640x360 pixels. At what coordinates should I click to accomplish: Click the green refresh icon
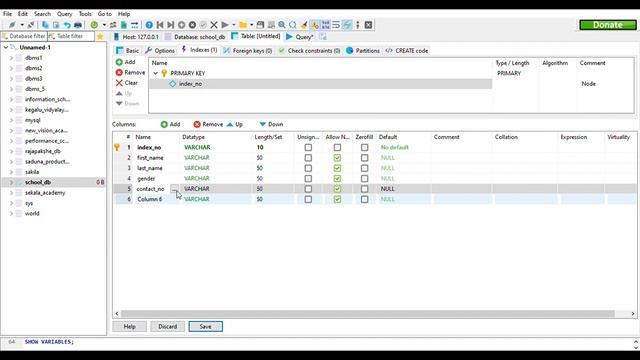pyautogui.click(x=94, y=25)
